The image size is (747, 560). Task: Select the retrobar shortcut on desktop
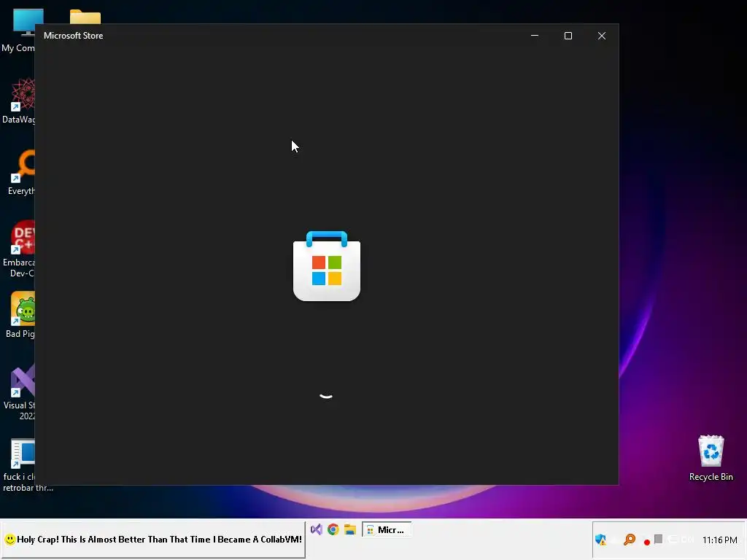21,465
